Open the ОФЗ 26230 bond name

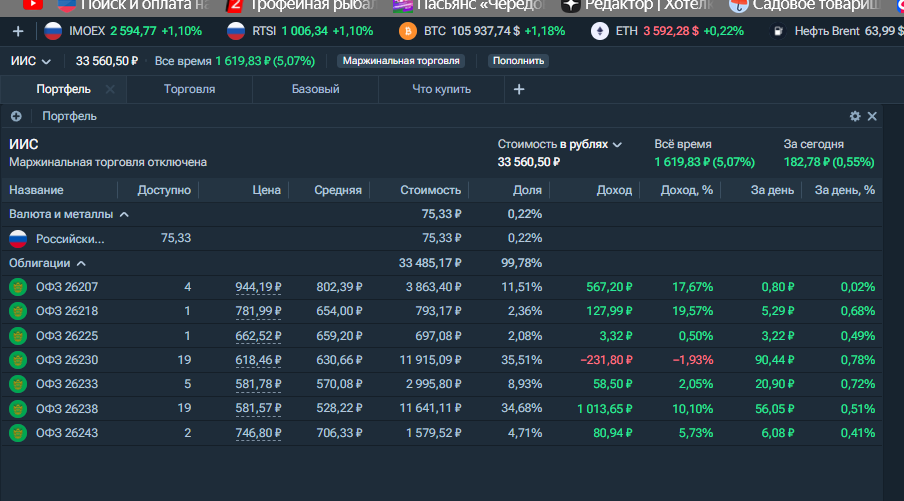[x=67, y=360]
